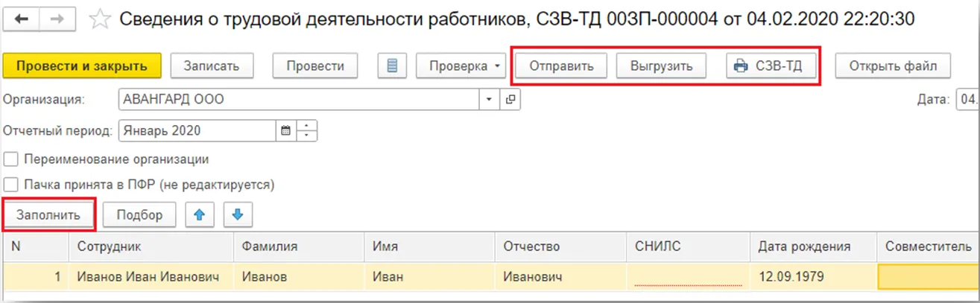The width and height of the screenshot is (980, 303).
Task: Add document to favorites with star icon
Action: pyautogui.click(x=98, y=20)
